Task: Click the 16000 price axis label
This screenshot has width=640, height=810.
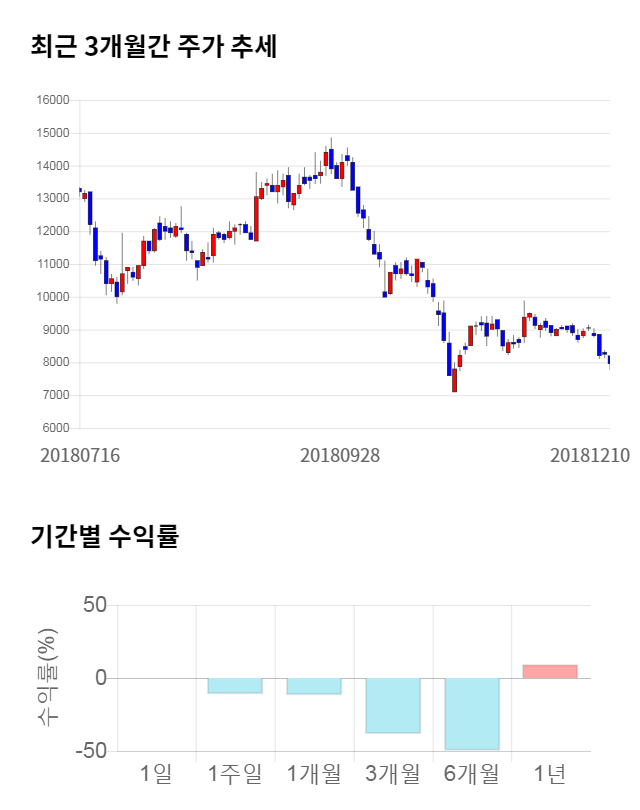Action: [54, 100]
